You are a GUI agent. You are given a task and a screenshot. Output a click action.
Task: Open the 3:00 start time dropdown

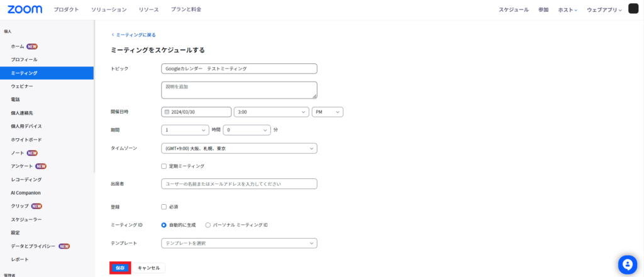(x=270, y=112)
